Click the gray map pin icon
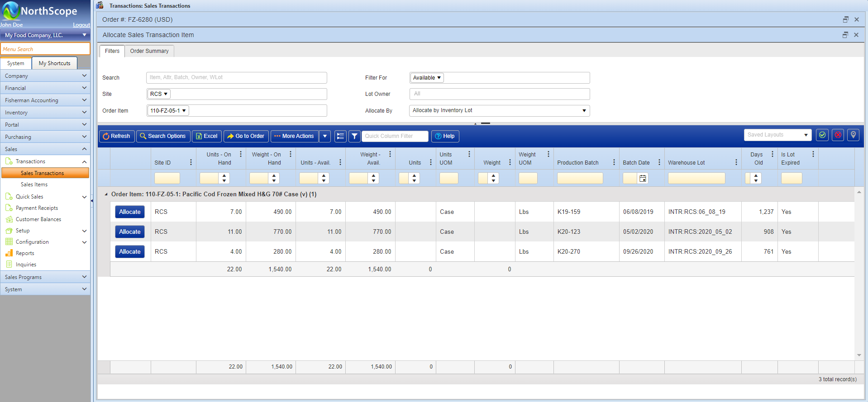The width and height of the screenshot is (868, 402). point(853,135)
